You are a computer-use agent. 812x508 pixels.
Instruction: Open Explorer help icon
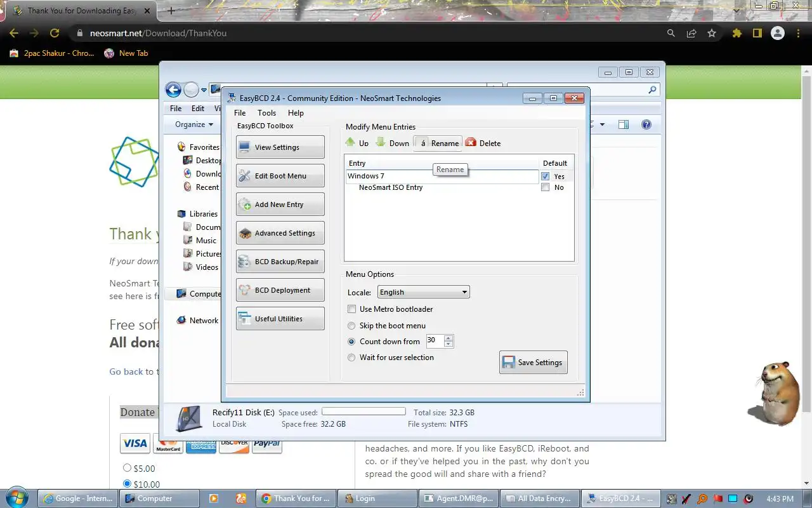click(646, 124)
